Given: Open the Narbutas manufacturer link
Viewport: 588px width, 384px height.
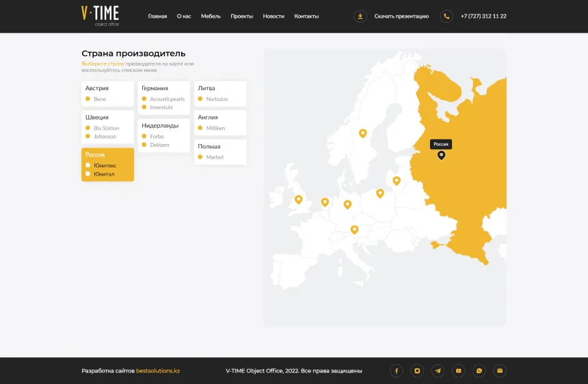Looking at the screenshot, I should [217, 99].
